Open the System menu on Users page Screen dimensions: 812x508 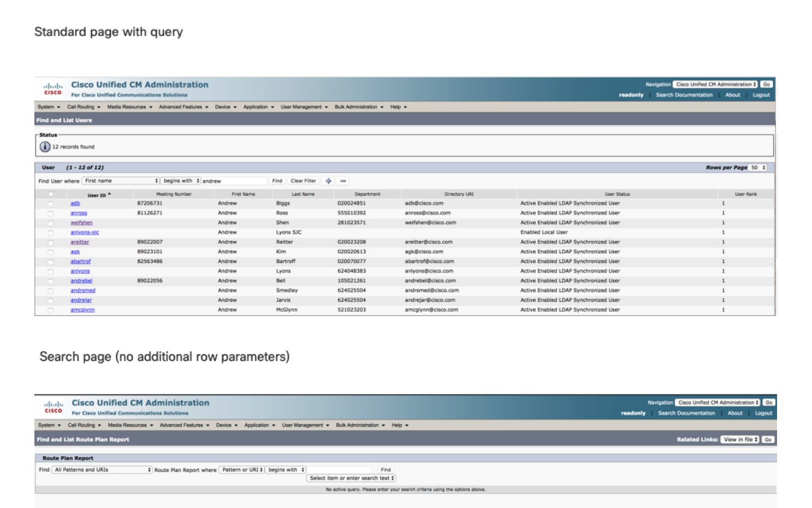(48, 107)
